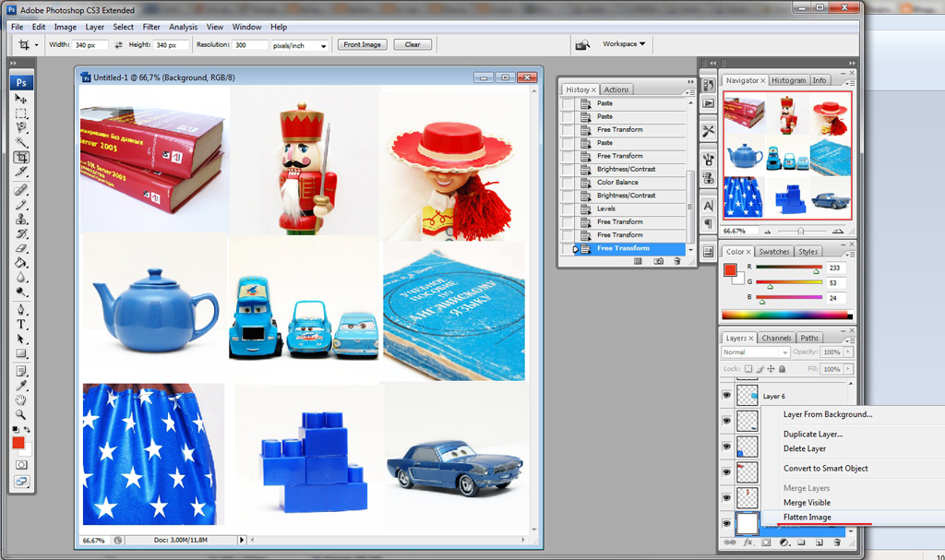Click the Clear button
The width and height of the screenshot is (945, 560).
413,44
